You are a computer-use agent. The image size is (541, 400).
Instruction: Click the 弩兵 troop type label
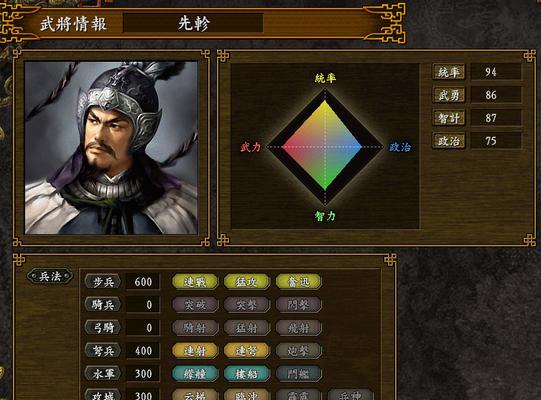(x=103, y=351)
